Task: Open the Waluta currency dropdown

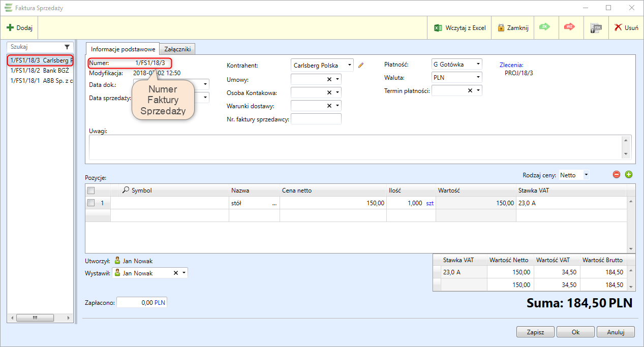Action: [x=478, y=78]
